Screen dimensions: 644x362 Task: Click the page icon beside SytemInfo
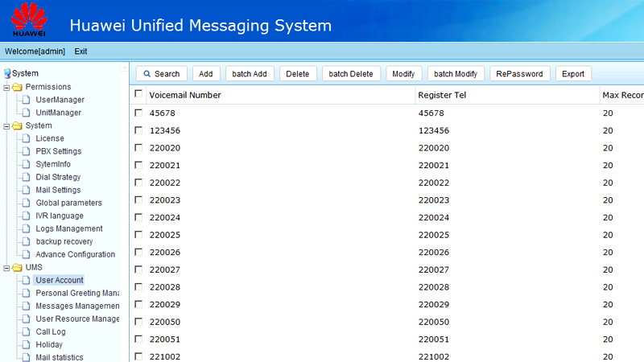click(x=26, y=164)
